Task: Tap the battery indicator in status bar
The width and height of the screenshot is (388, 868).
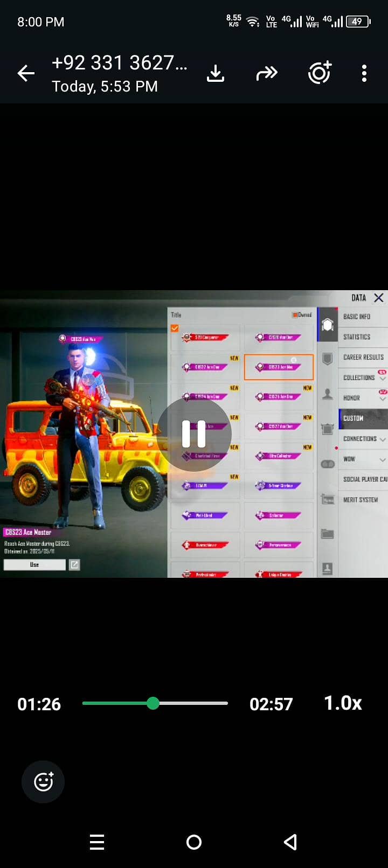Action: tap(359, 22)
